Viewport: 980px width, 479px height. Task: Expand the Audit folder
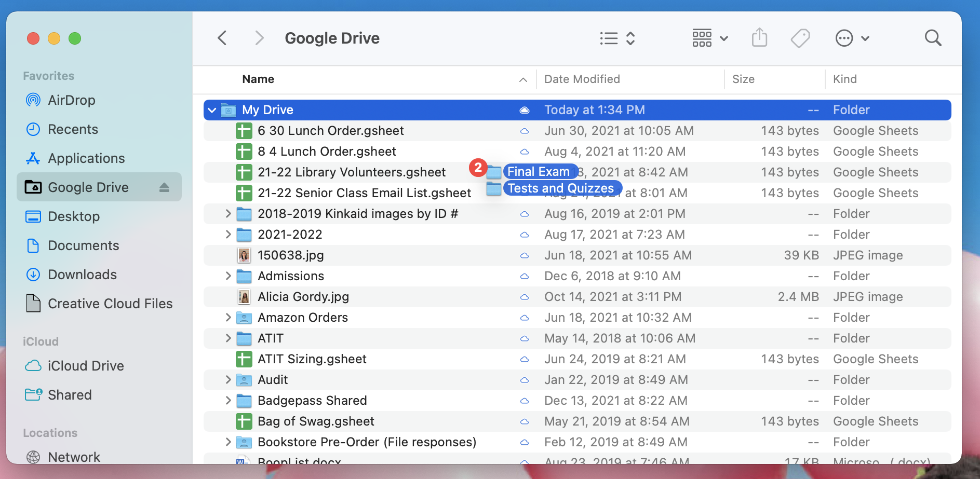(x=228, y=379)
